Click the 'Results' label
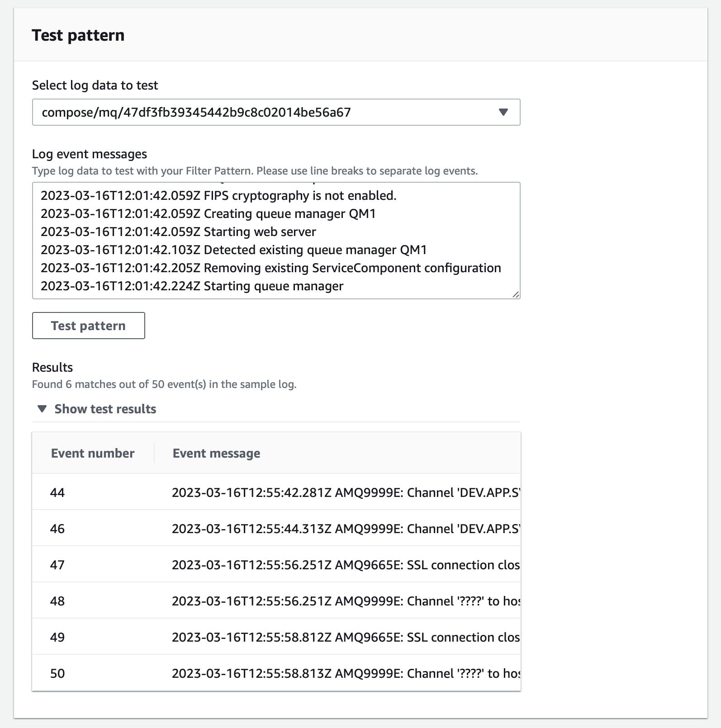Image resolution: width=721 pixels, height=728 pixels. [x=52, y=367]
